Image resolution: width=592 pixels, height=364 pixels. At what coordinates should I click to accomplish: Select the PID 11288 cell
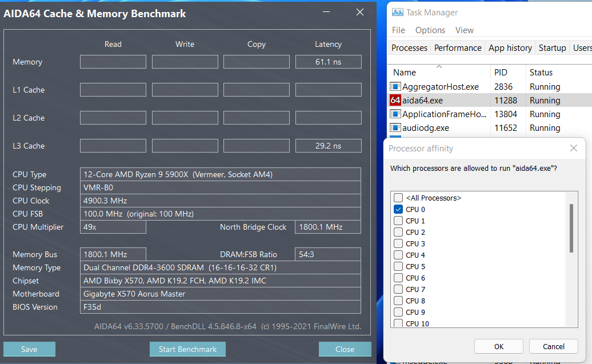point(506,100)
